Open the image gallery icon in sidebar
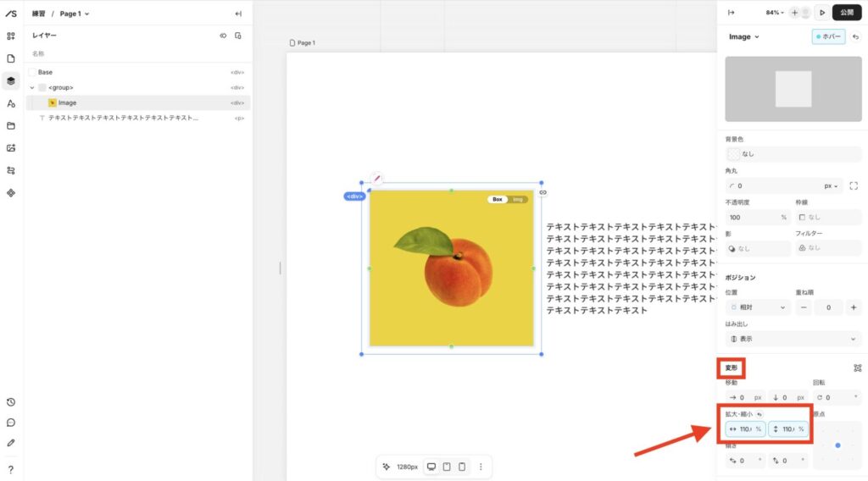The width and height of the screenshot is (868, 481). (11, 148)
